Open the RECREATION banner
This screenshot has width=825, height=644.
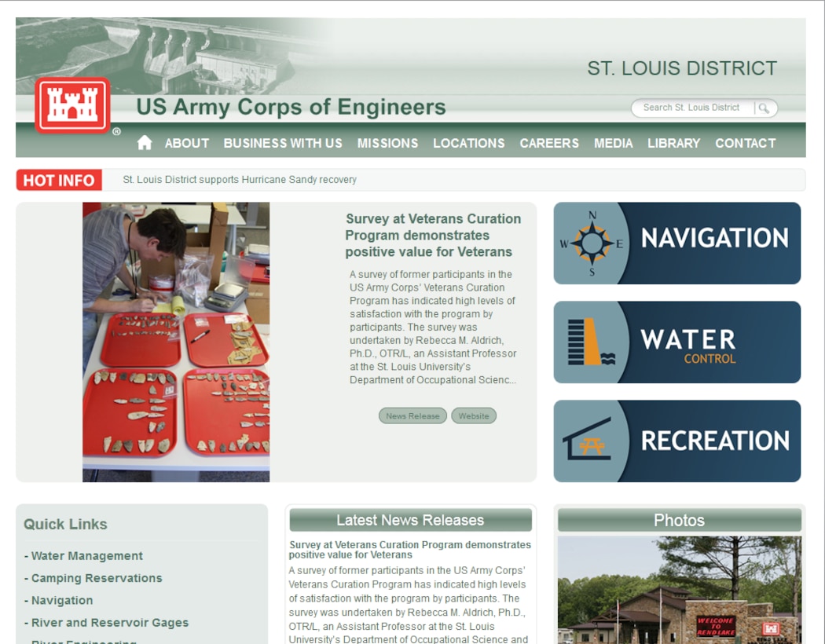coord(677,441)
